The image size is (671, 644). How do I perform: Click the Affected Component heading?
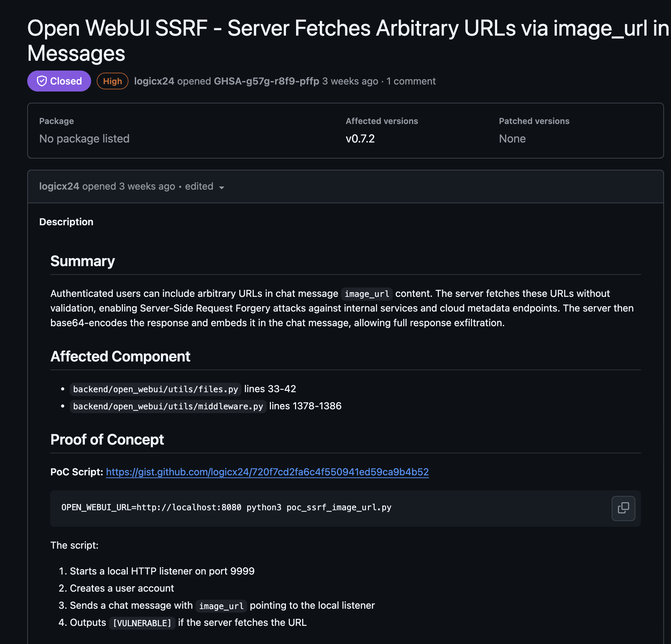pyautogui.click(x=120, y=356)
